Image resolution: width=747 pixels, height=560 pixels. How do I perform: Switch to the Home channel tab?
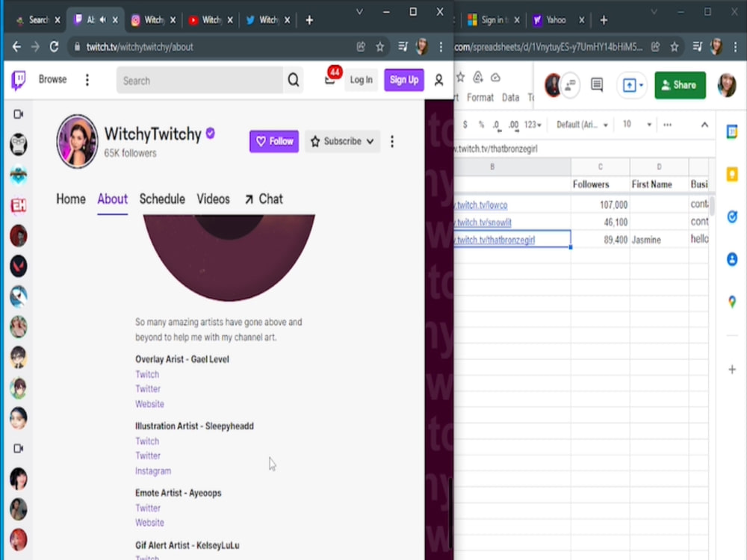pyautogui.click(x=71, y=199)
